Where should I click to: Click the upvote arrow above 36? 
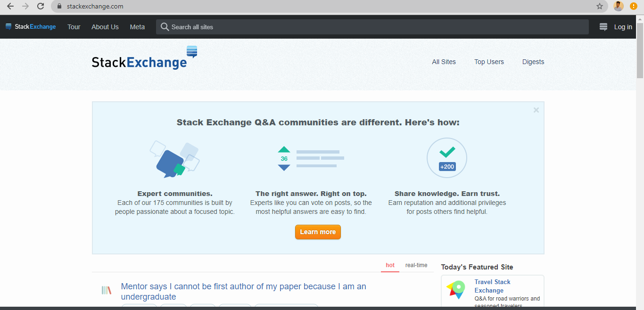284,149
